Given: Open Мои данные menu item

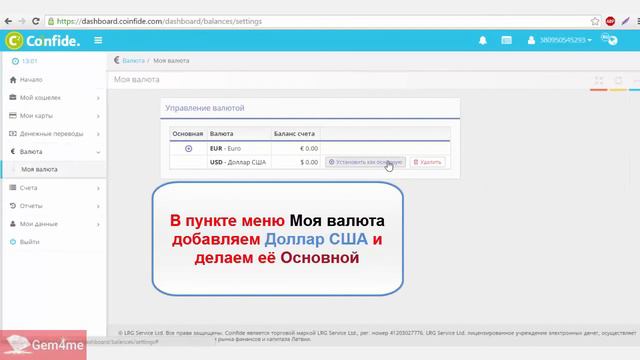Looking at the screenshot, I should point(39,224).
